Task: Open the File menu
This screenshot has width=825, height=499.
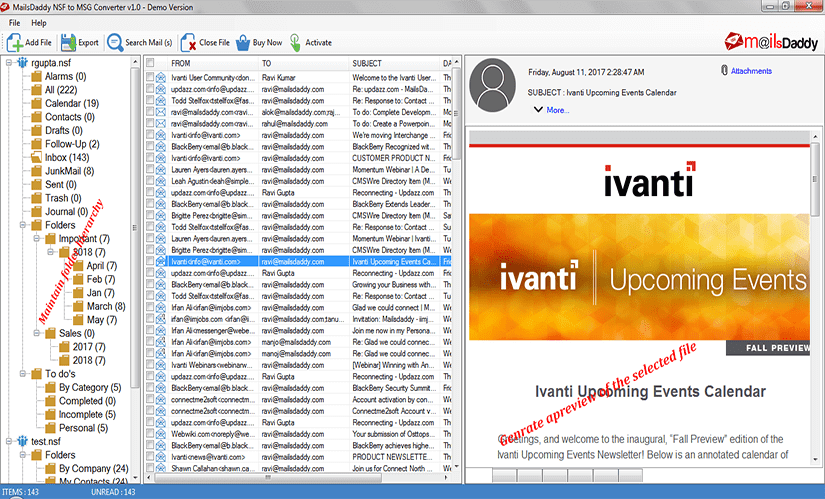Action: pos(14,23)
